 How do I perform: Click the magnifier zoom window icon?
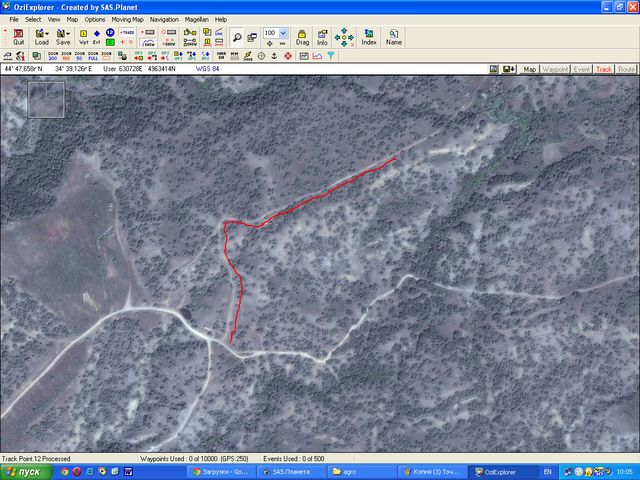point(237,37)
